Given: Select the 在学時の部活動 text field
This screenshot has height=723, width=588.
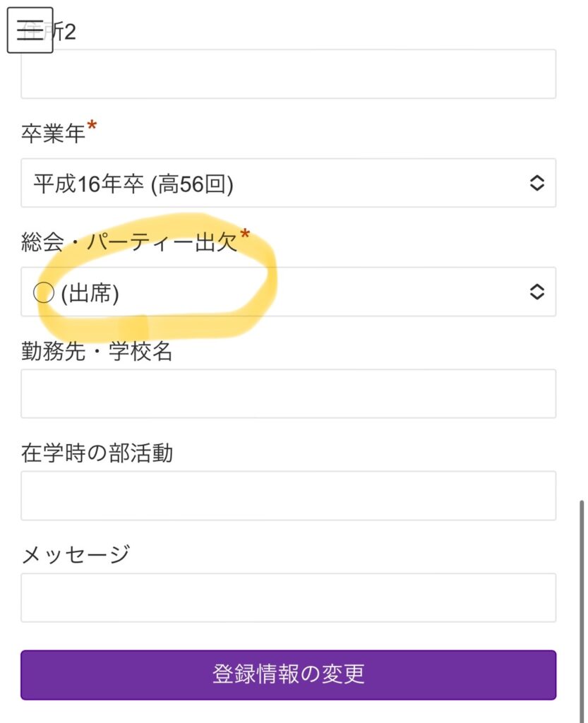Looking at the screenshot, I should [288, 496].
